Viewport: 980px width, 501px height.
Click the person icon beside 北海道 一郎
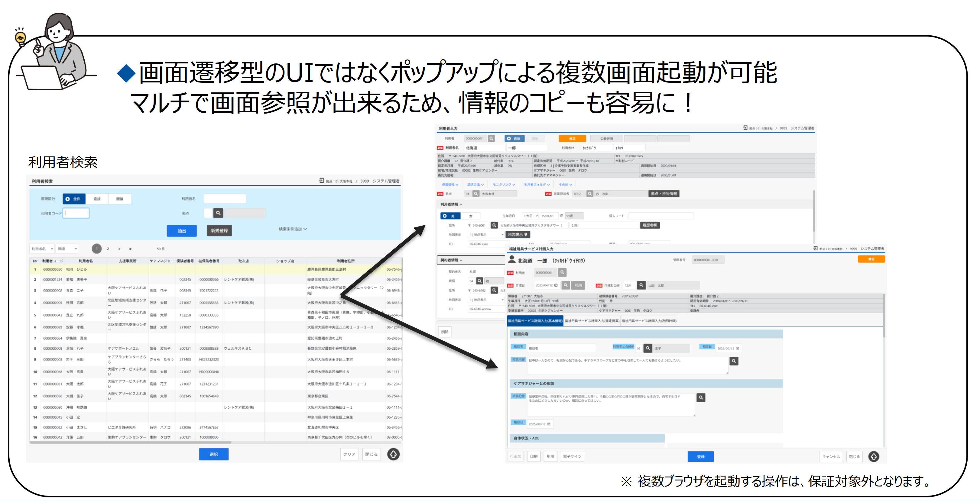click(x=512, y=261)
